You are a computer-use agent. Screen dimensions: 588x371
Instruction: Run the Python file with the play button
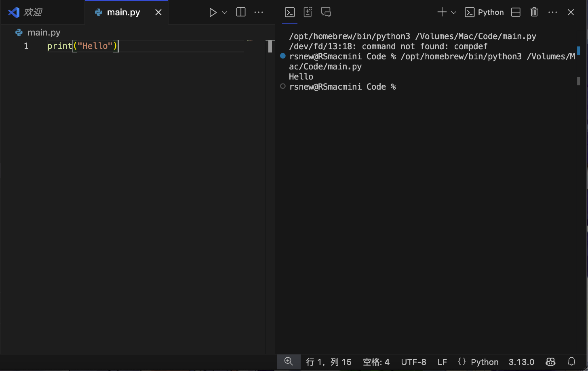pos(213,13)
